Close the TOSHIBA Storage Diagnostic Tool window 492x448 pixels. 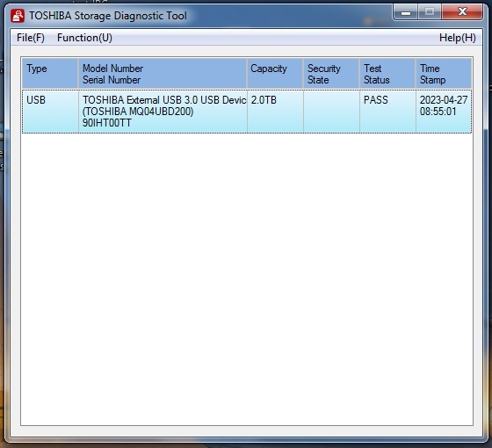(462, 12)
